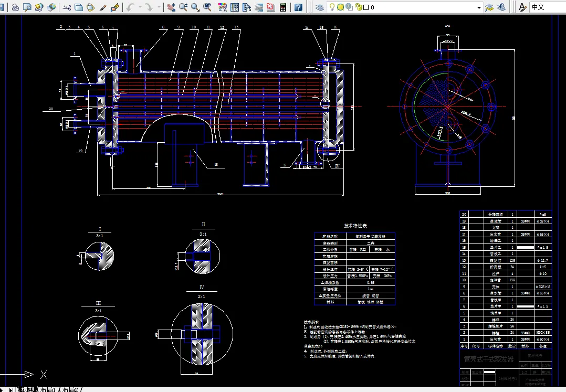This screenshot has height=392, width=566.
Task: Click the Paste clipboard icon
Action: 90,7
